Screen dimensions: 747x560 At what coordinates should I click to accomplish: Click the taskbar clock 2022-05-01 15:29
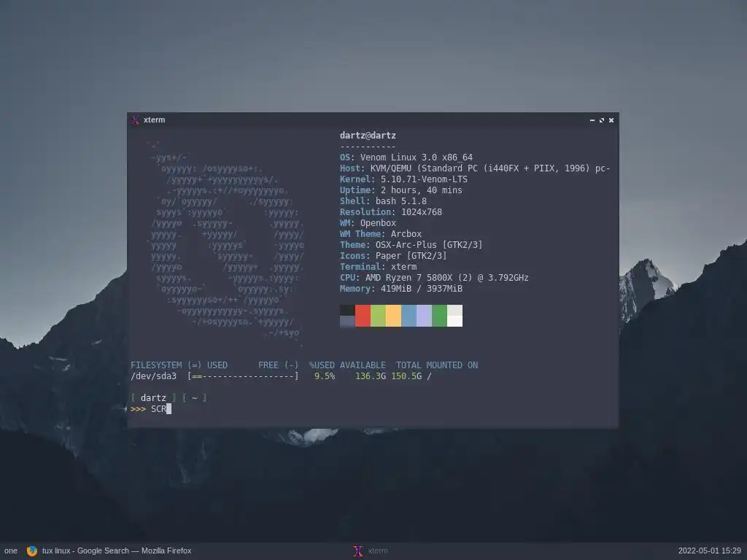709,551
